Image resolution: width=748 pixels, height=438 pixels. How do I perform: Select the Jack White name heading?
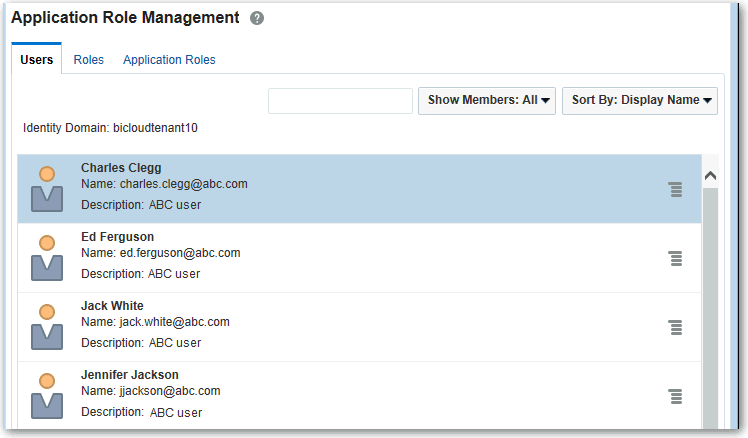pos(112,306)
